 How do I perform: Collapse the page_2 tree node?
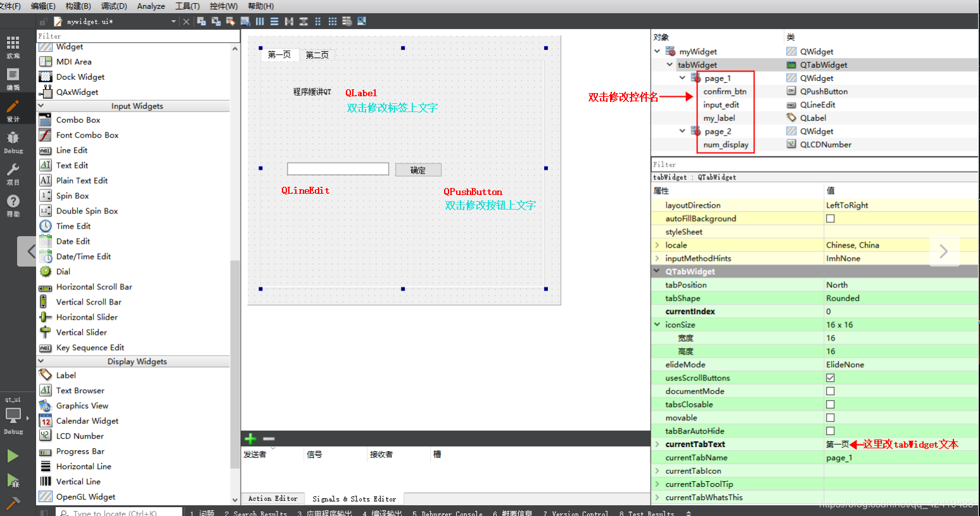click(x=682, y=131)
